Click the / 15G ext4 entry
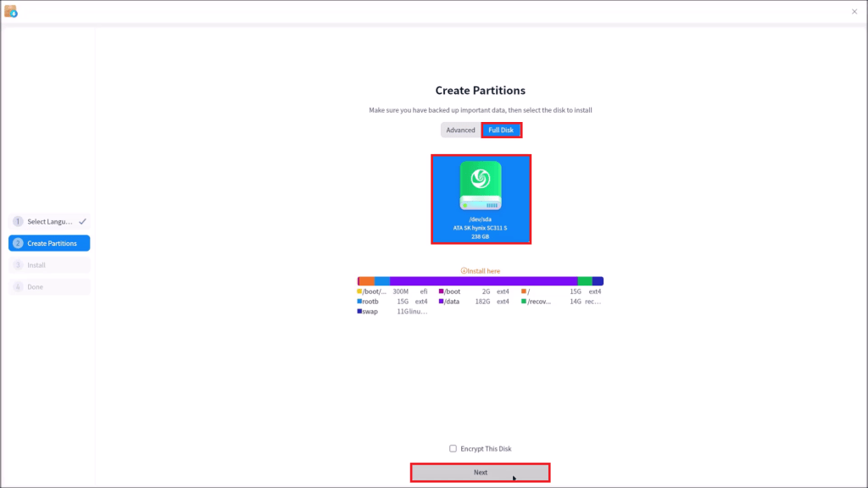Screen dimensions: 868x488 click(561, 291)
